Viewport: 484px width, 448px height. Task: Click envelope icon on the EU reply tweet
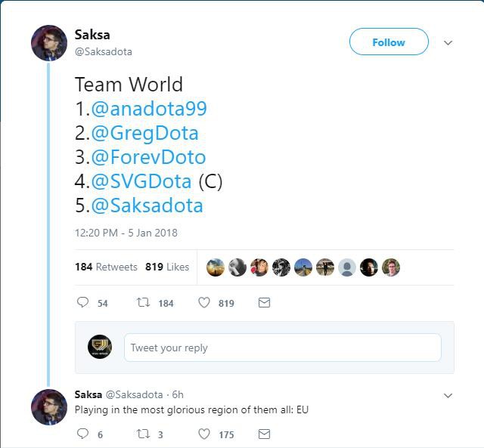point(264,434)
